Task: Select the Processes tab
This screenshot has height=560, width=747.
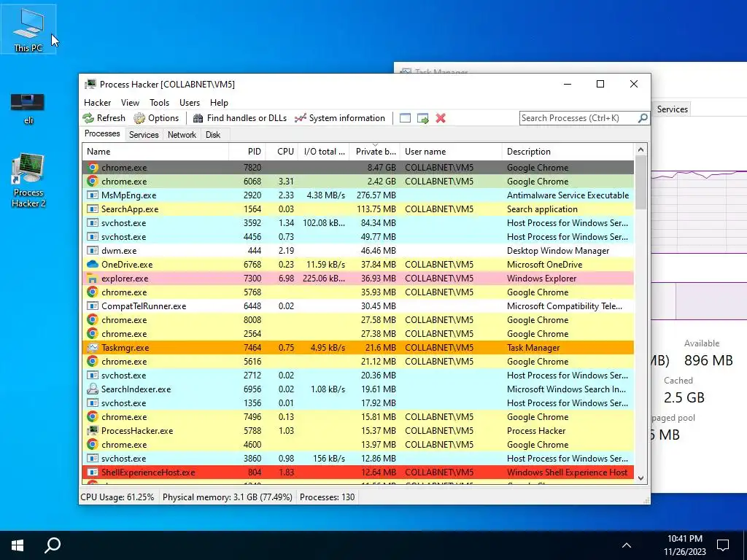Action: click(102, 134)
